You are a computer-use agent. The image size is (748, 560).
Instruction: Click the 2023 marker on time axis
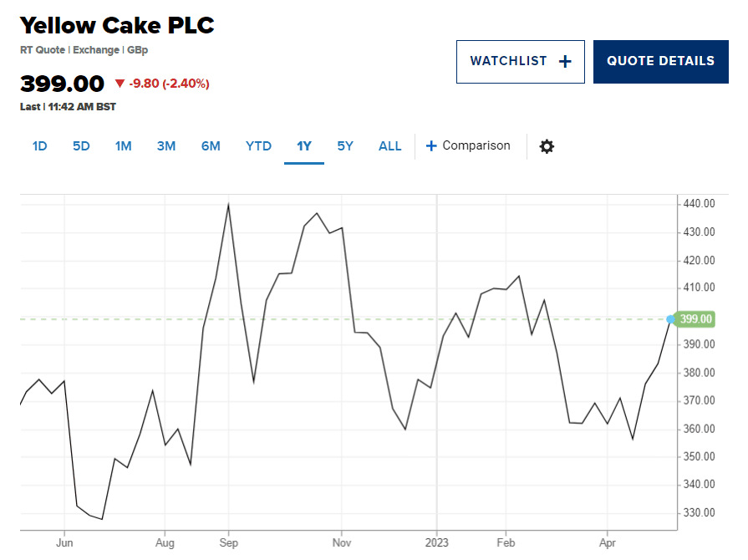click(x=436, y=541)
